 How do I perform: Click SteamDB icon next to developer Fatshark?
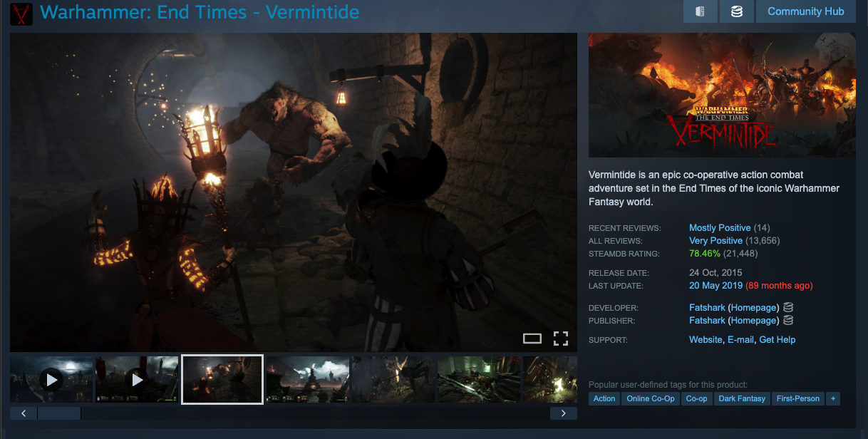(788, 307)
